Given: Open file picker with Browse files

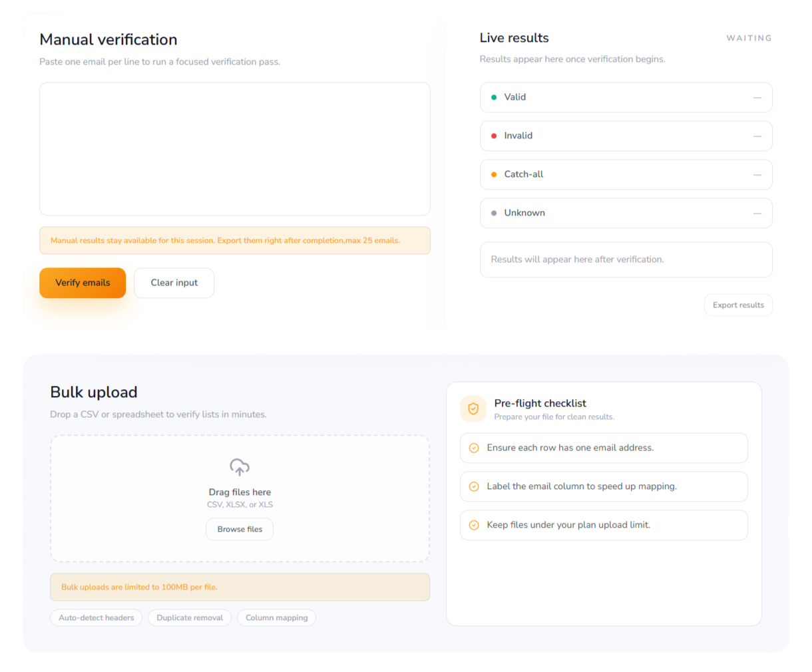Looking at the screenshot, I should tap(240, 529).
